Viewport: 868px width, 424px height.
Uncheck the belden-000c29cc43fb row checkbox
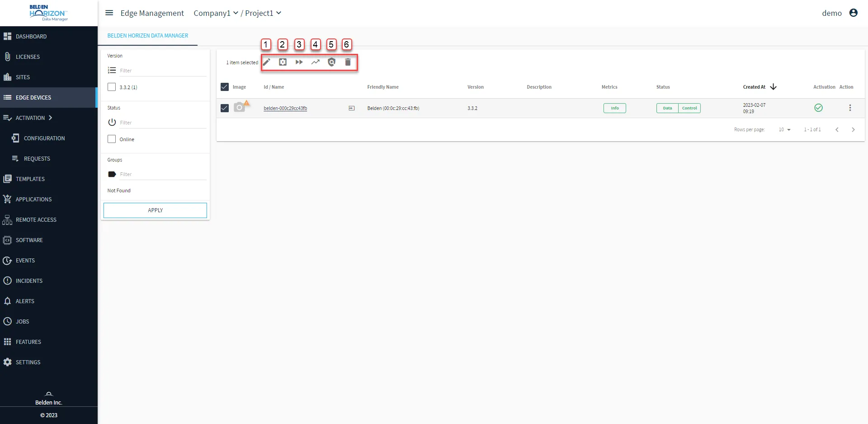[225, 108]
